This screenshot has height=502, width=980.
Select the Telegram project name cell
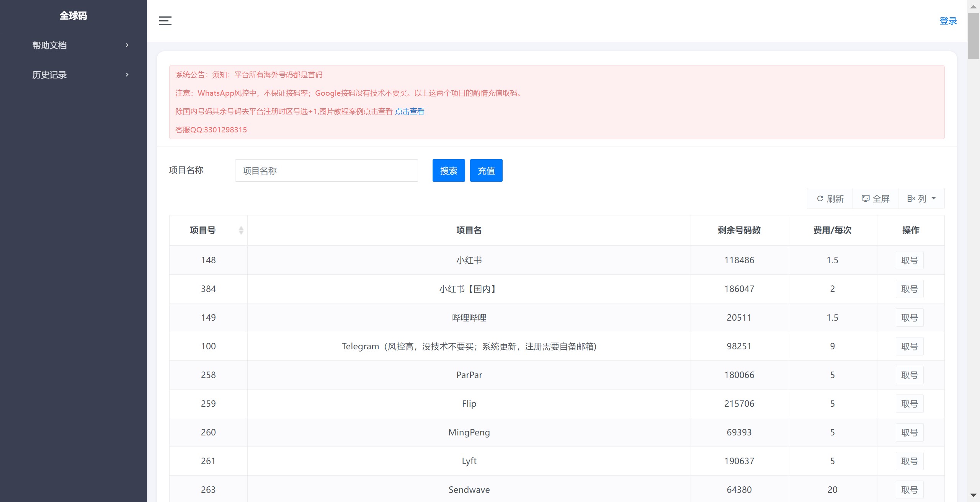pyautogui.click(x=469, y=346)
